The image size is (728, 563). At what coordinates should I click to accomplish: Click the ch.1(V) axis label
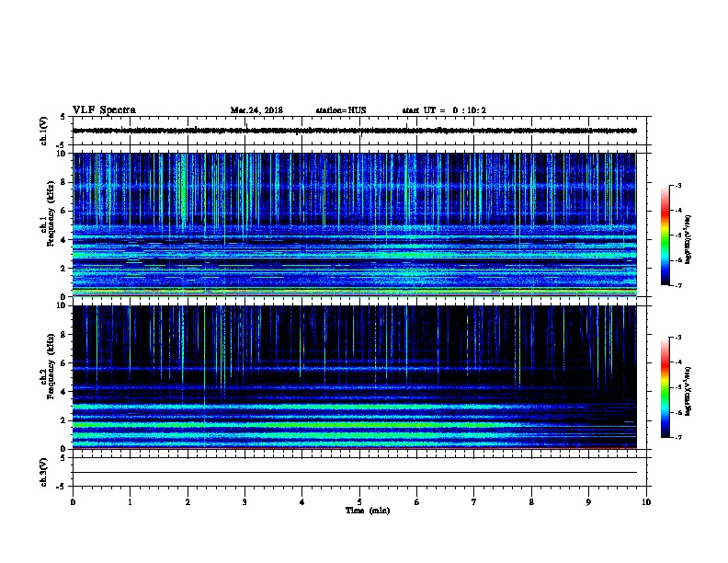point(44,131)
